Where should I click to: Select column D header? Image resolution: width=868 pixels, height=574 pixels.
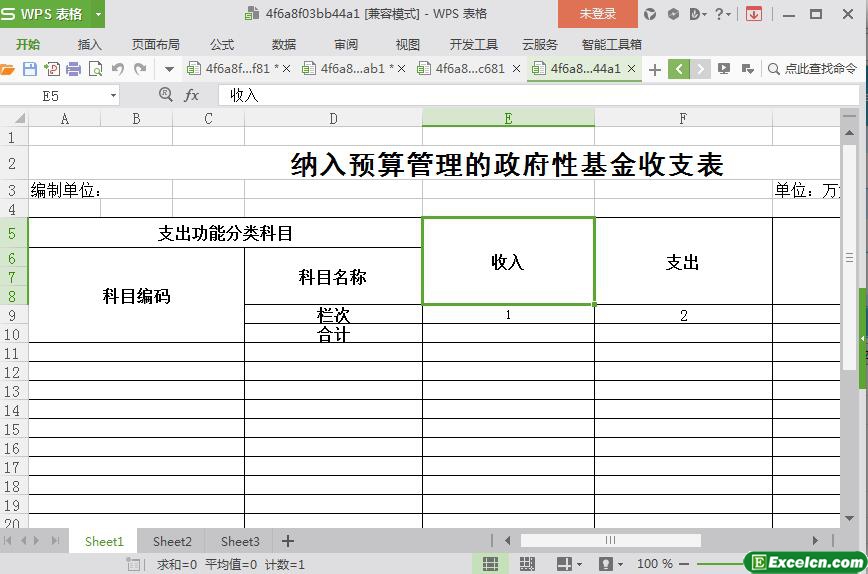333,118
